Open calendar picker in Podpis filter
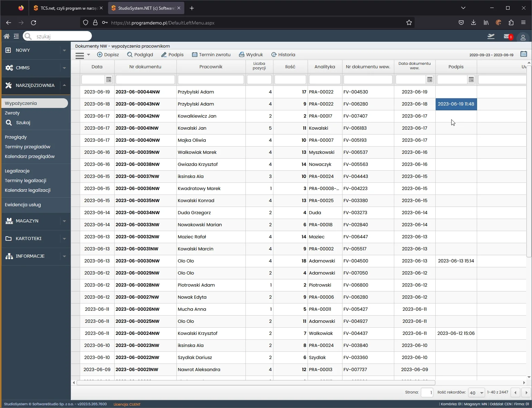This screenshot has width=532, height=408. (x=471, y=80)
